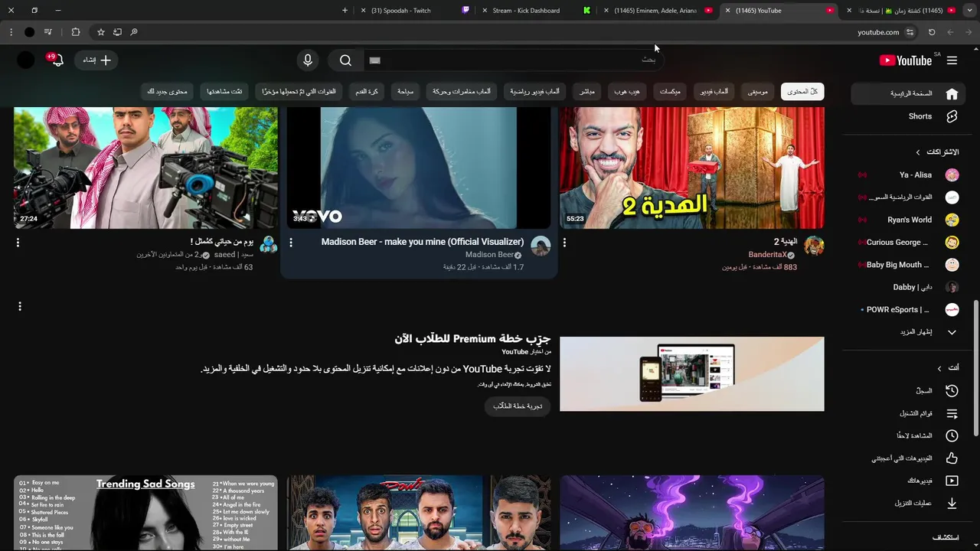Select كلّ المحتوى filter chip

[x=802, y=92]
